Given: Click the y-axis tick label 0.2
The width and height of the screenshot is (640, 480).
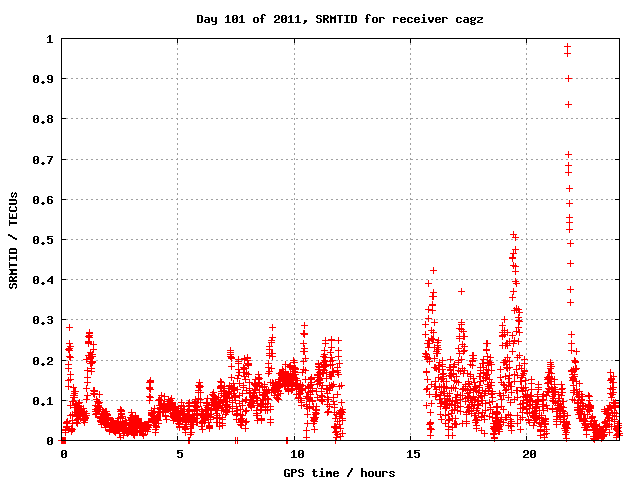Looking at the screenshot, I should click(44, 360).
